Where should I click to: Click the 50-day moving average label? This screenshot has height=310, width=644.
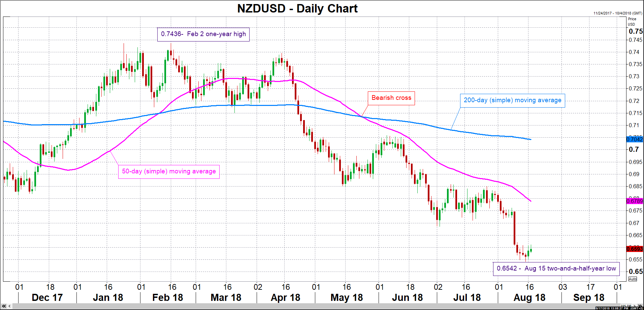point(169,171)
